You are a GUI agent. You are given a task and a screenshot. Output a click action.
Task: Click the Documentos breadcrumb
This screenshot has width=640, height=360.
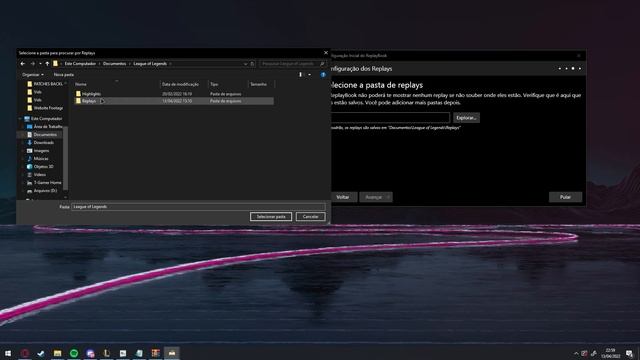pos(114,64)
